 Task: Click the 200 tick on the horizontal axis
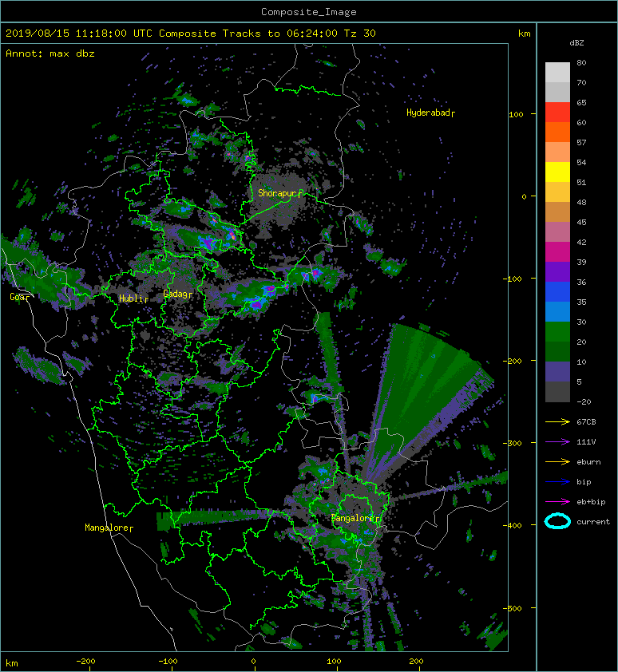point(416,662)
